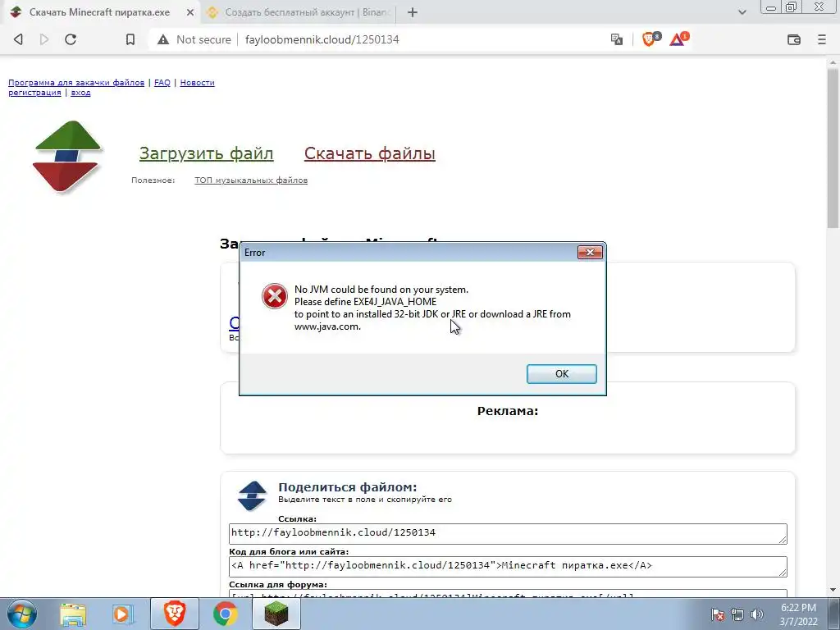Viewport: 840px width, 630px height.
Task: Open the browser hamburger menu
Action: 822,39
